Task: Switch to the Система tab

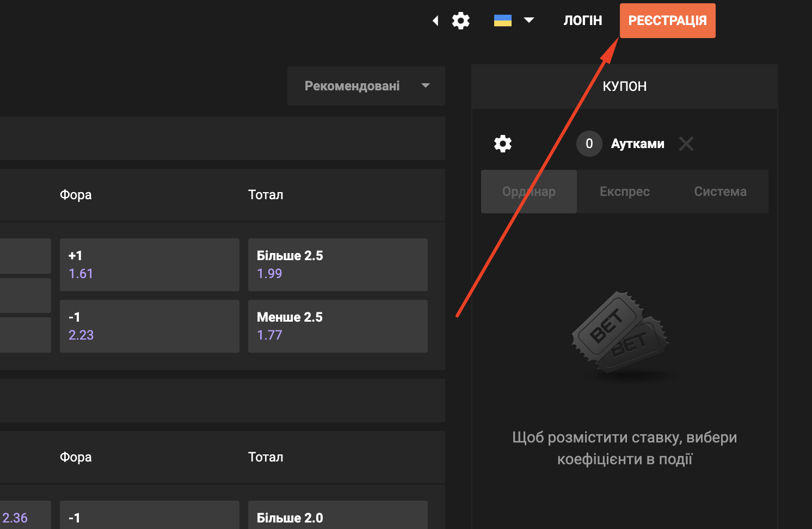Action: pyautogui.click(x=720, y=192)
